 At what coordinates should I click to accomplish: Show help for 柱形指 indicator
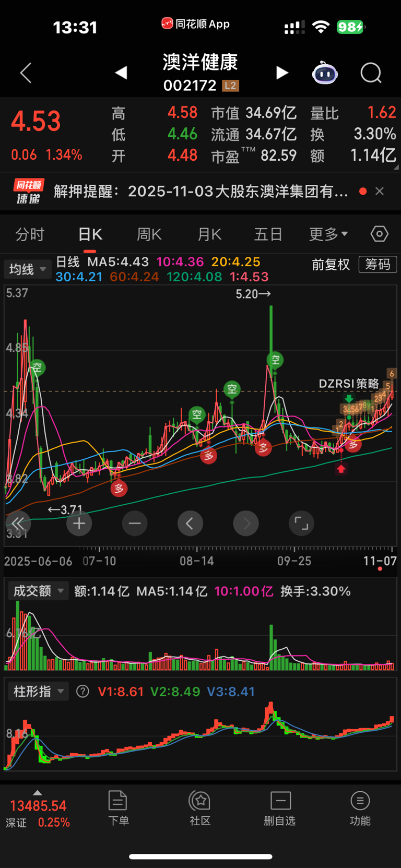[82, 692]
